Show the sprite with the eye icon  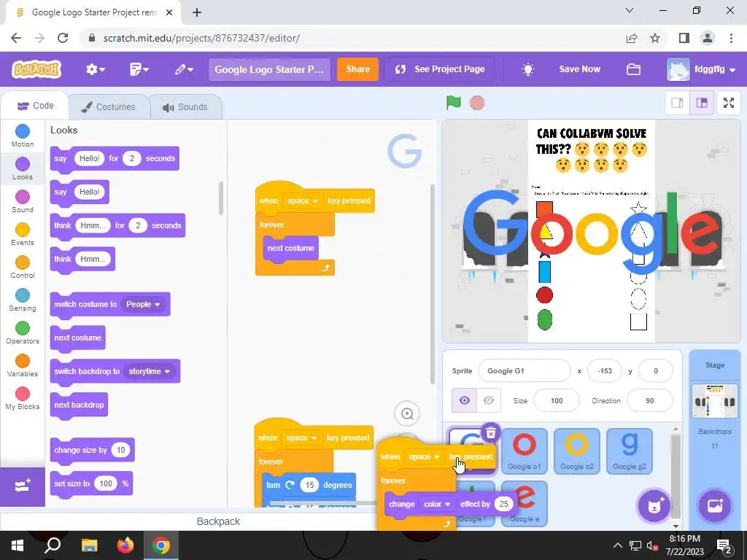tap(465, 400)
